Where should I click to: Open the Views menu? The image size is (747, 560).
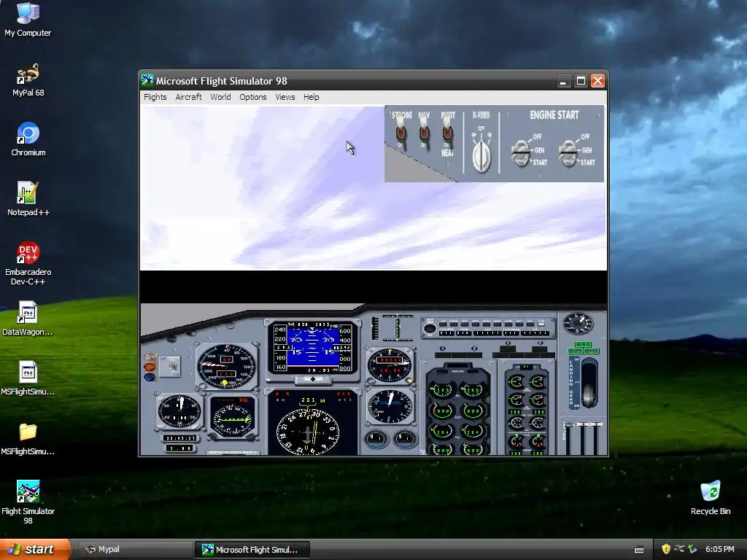[285, 97]
